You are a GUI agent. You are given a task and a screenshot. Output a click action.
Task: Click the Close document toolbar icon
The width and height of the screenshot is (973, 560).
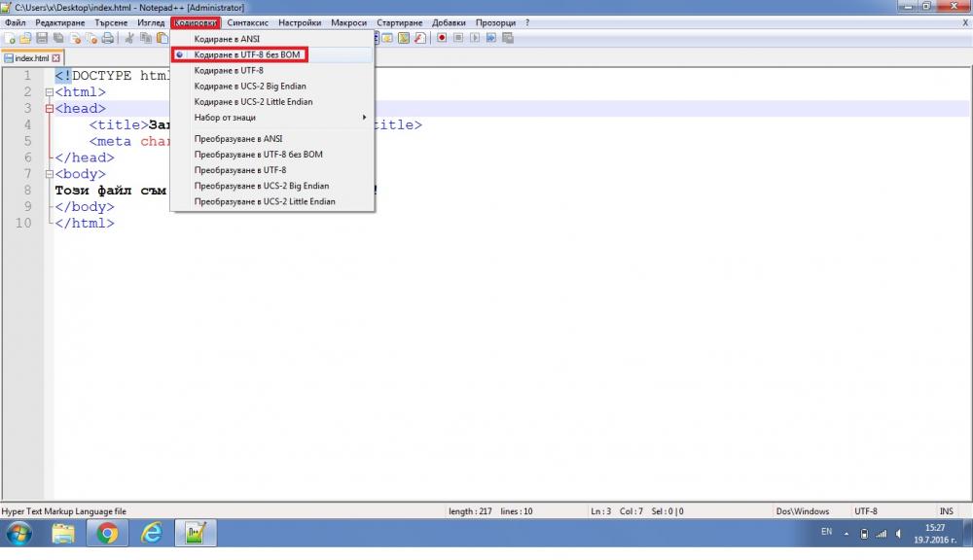(x=75, y=38)
